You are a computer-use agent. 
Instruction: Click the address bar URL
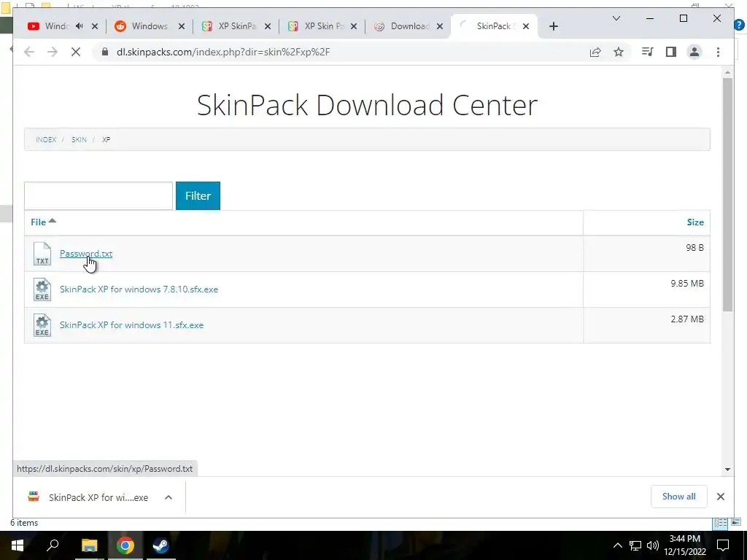[x=223, y=52]
